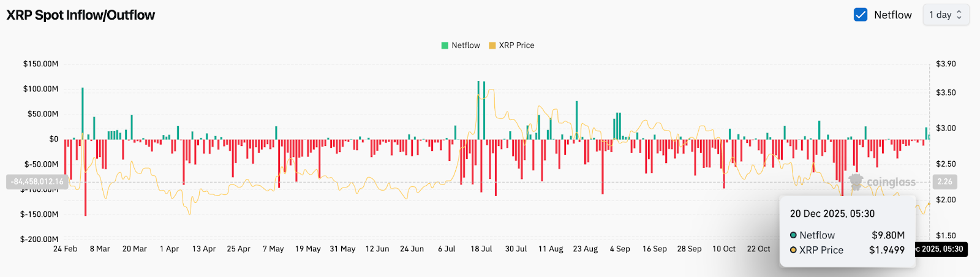Click the green Netflow dot in the tooltip
The image size is (980, 277).
tap(793, 235)
